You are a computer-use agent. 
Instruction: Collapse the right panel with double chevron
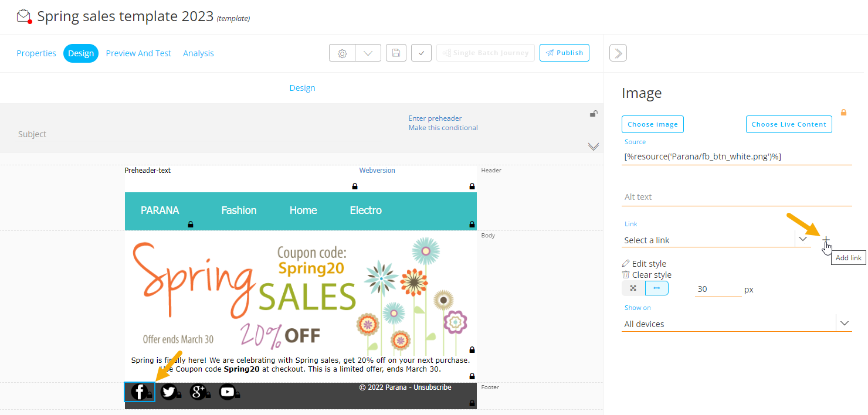tap(618, 53)
